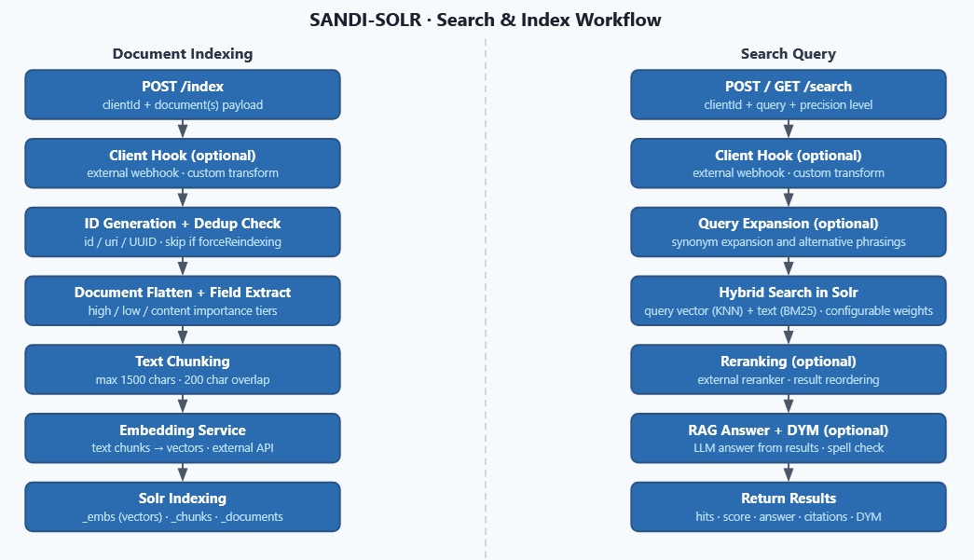
Task: Click the arrow between Text Chunking and Embedding Service
Action: pos(183,403)
